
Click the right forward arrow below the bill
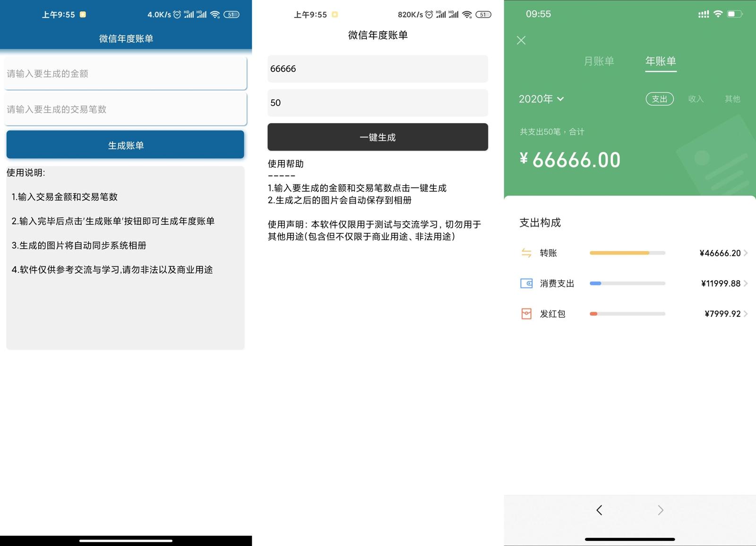click(x=661, y=511)
